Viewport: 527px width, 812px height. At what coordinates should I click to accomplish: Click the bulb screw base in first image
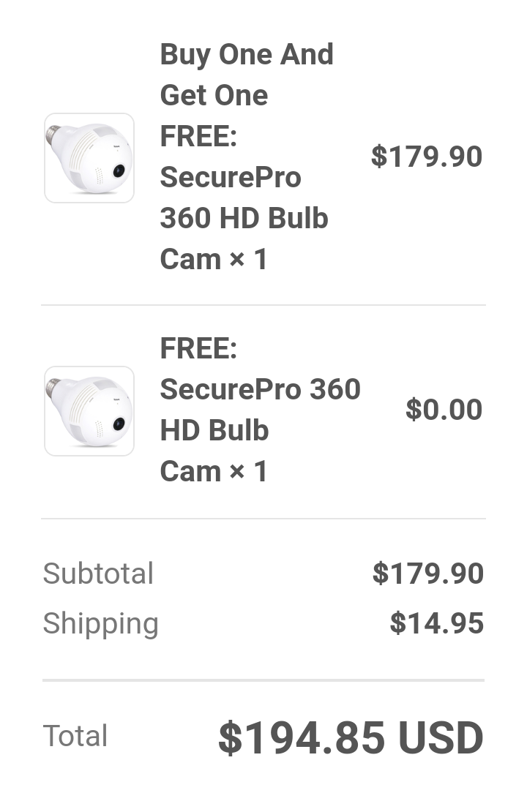(x=53, y=134)
